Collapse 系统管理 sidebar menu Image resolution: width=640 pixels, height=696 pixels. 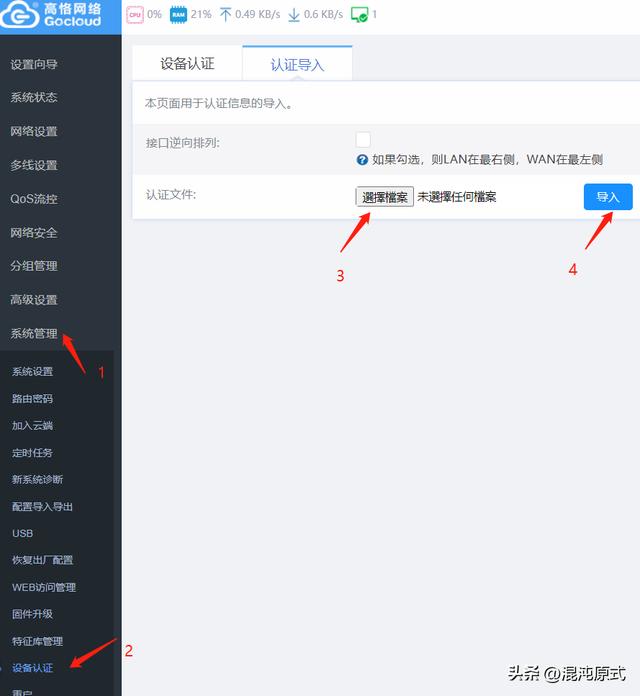click(x=34, y=333)
